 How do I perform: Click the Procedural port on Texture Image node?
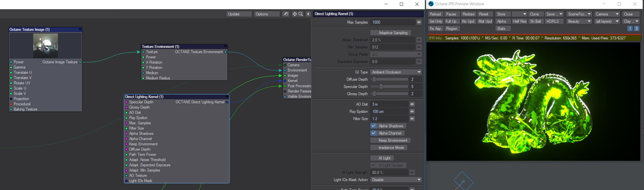(11, 104)
